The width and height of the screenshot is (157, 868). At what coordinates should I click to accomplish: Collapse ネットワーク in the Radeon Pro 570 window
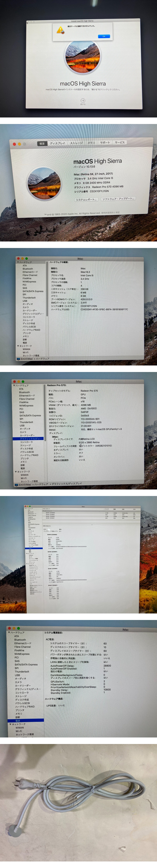16,472
